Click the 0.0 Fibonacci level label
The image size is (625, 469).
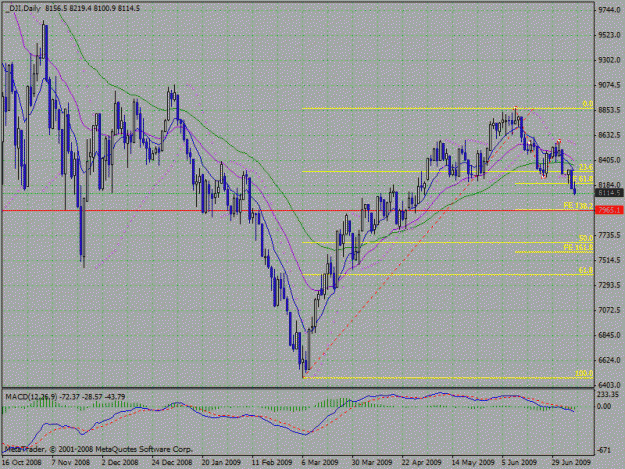[x=588, y=104]
